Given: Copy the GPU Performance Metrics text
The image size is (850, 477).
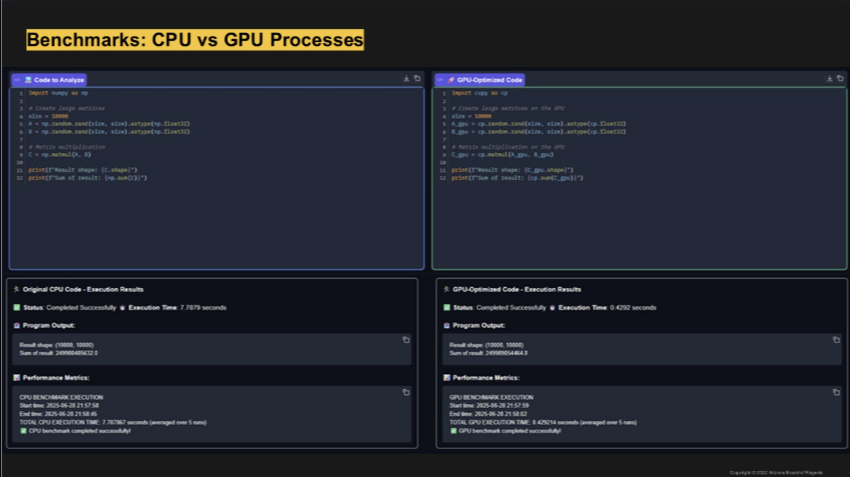Looking at the screenshot, I should [x=836, y=392].
